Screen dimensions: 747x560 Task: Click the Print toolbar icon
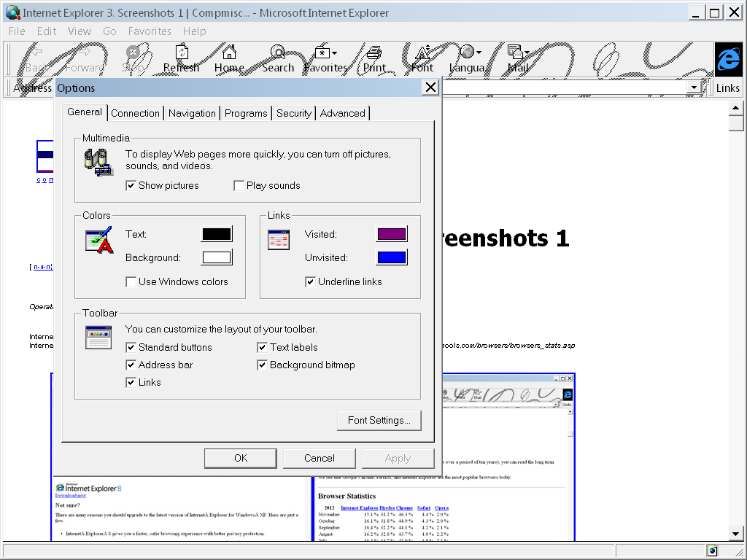pos(374,55)
